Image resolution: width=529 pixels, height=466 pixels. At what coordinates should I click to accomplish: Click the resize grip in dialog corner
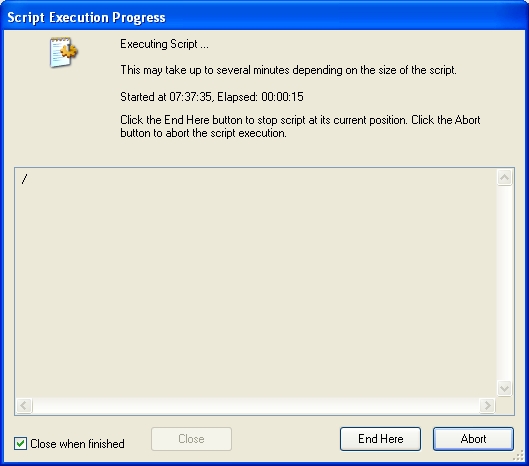pos(518,456)
